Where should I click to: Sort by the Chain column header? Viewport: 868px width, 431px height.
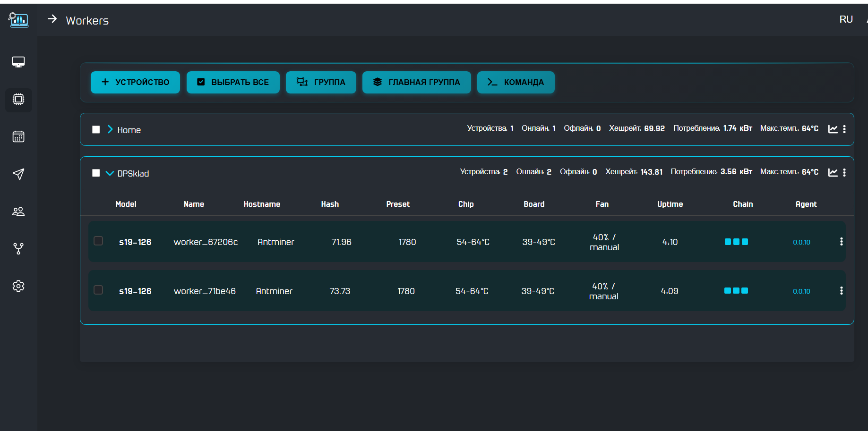[743, 204]
